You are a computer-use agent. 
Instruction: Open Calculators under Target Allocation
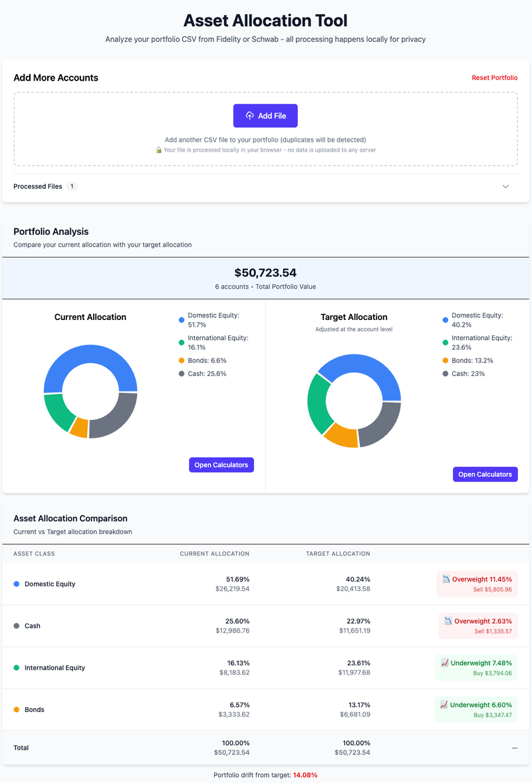tap(485, 474)
